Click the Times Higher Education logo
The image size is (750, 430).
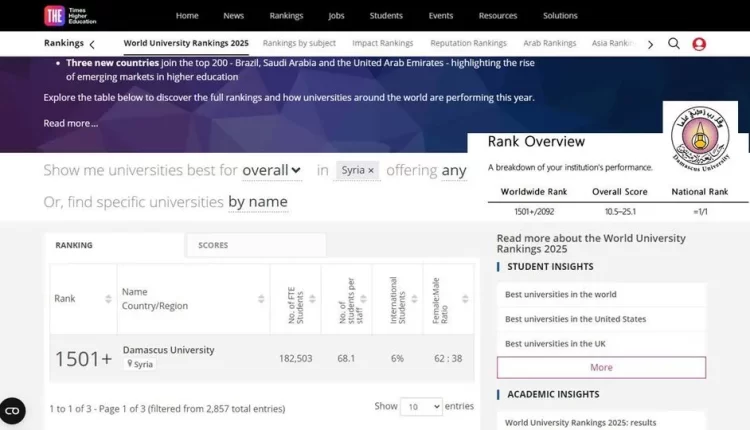pos(70,16)
